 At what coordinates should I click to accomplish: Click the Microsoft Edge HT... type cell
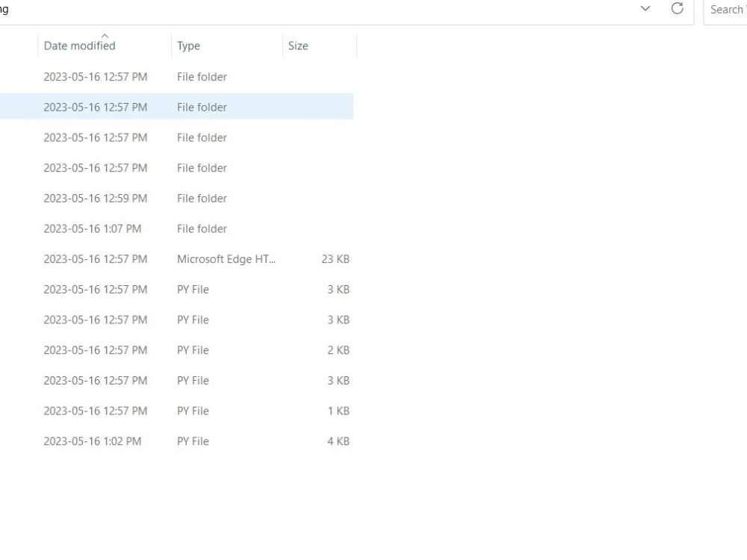pos(226,259)
